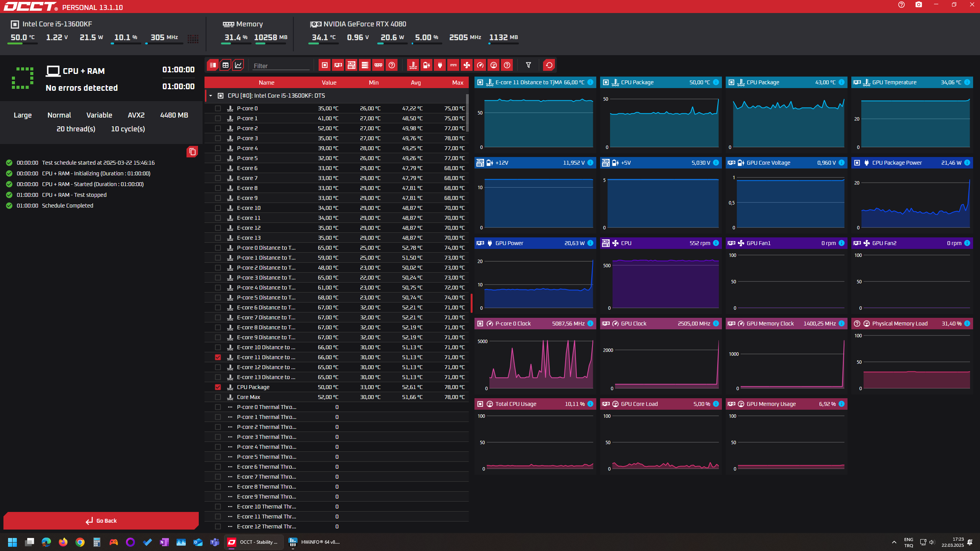Toggle power plug sensor type filter

click(x=440, y=65)
